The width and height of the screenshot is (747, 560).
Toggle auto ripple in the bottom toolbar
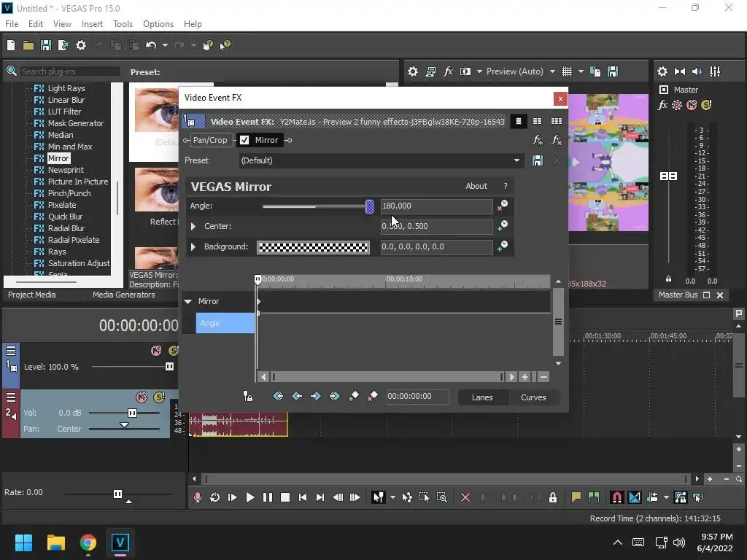click(x=652, y=497)
